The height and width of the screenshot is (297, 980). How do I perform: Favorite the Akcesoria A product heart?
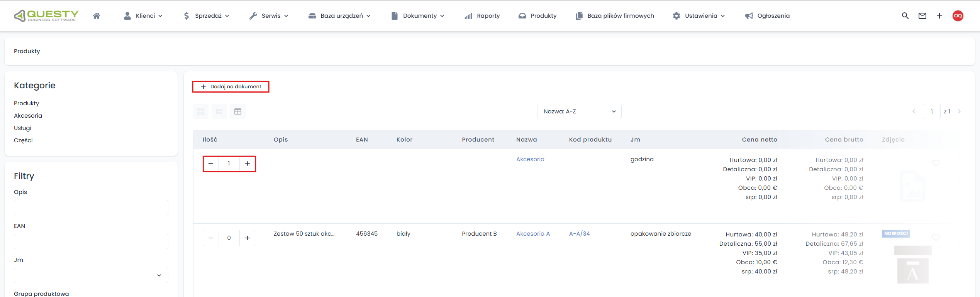(x=936, y=238)
